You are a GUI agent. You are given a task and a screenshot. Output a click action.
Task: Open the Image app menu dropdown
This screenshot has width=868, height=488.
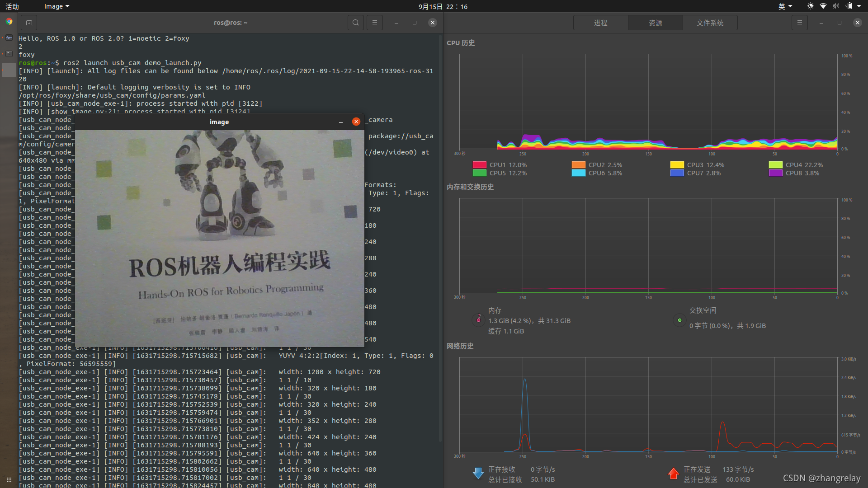57,6
